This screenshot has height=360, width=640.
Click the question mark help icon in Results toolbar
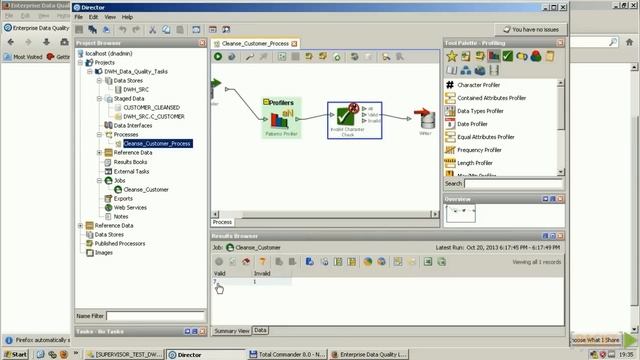pos(262,262)
